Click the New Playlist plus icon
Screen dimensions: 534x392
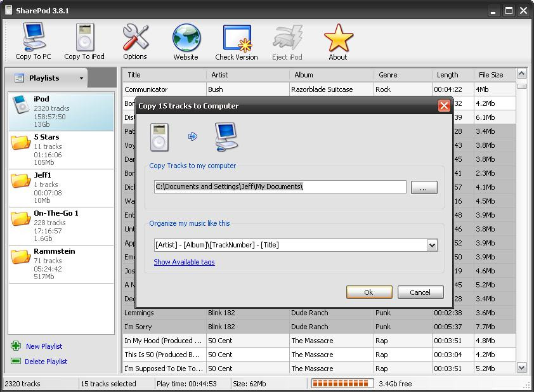click(16, 346)
